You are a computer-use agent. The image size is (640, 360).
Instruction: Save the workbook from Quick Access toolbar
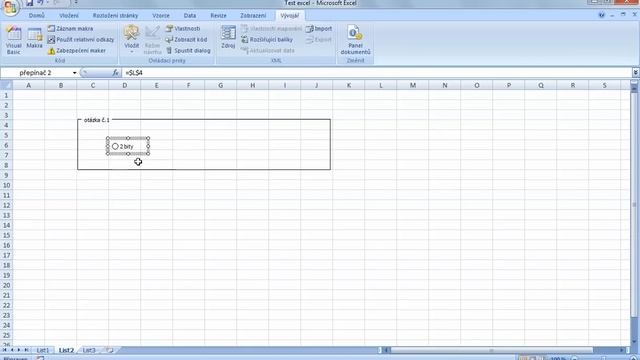(29, 3)
